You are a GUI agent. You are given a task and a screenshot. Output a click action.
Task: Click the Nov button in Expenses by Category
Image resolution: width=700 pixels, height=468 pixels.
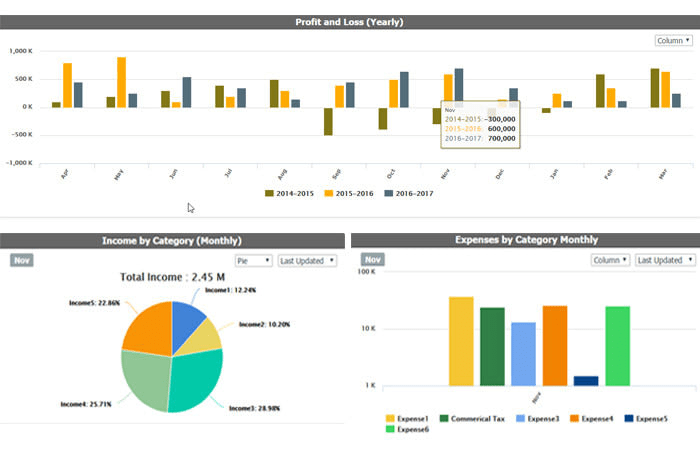point(373,259)
